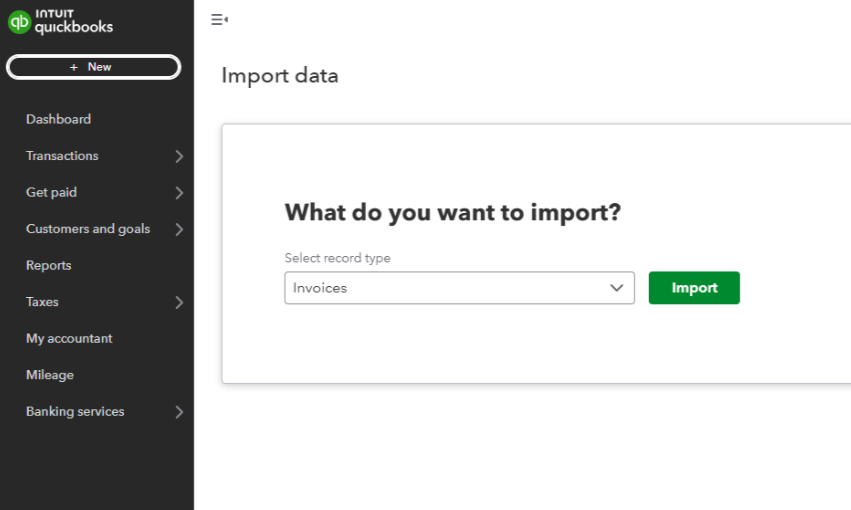Click the QuickBooks logo icon
Viewport: 851px width, 510px height.
[x=19, y=22]
